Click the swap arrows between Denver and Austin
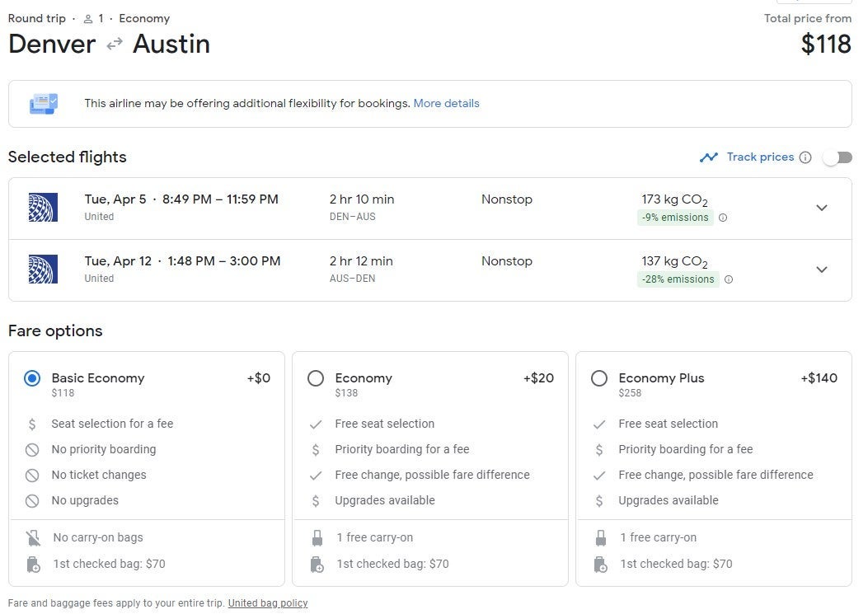 (x=115, y=45)
